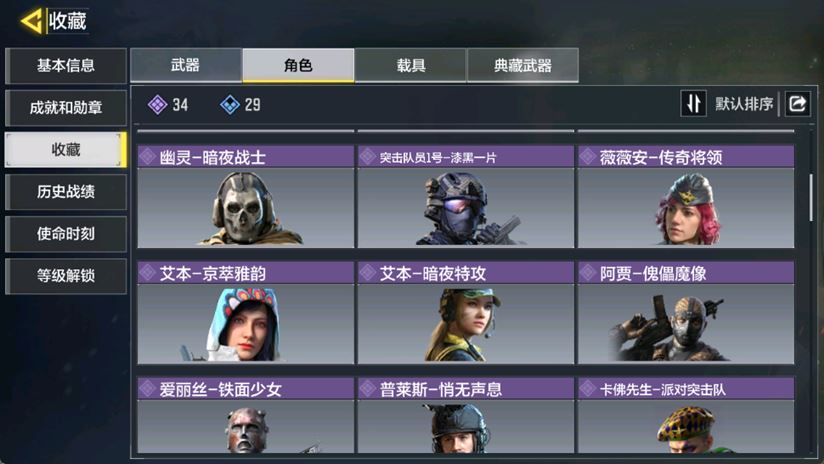The width and height of the screenshot is (824, 464).
Task: Click diamond icon beside 阿贾-傀儡魔像
Action: pos(588,273)
